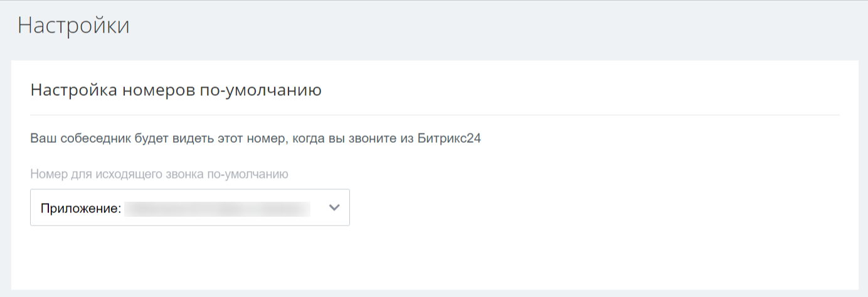
Task: Open the default outgoing number dropdown
Action: [x=189, y=207]
